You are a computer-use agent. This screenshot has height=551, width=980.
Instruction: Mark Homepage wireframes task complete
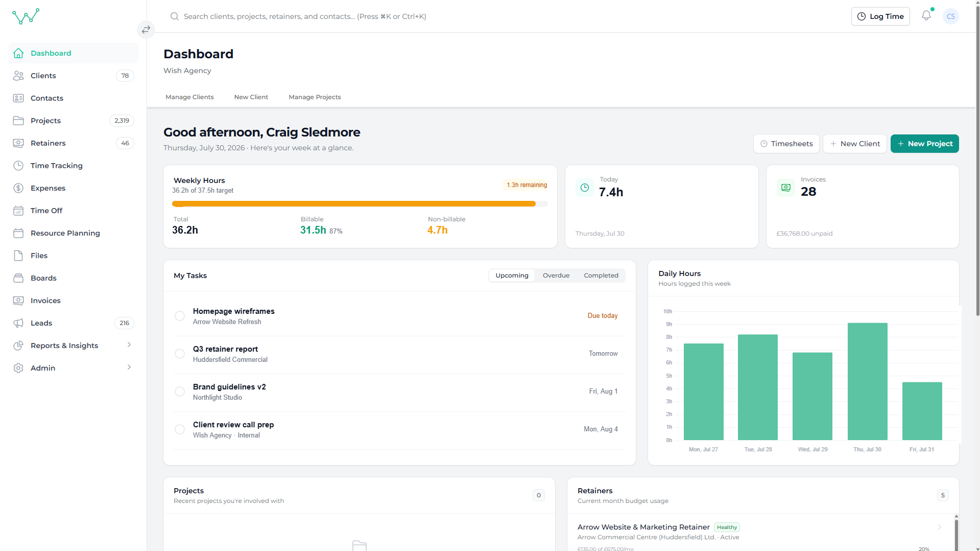(180, 316)
